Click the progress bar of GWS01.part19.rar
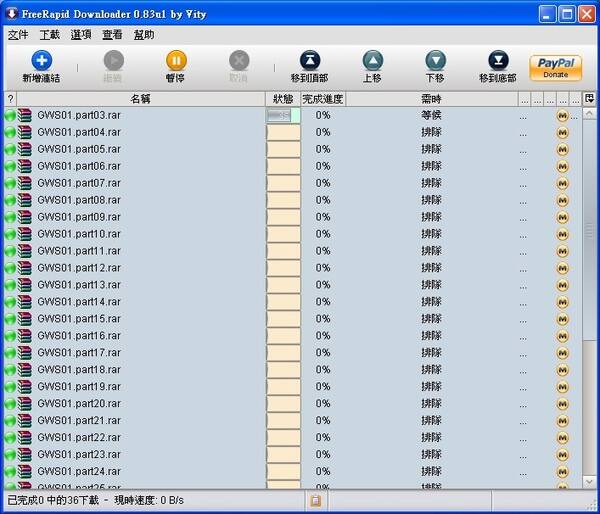Viewport: 600px width, 514px height. click(x=283, y=387)
